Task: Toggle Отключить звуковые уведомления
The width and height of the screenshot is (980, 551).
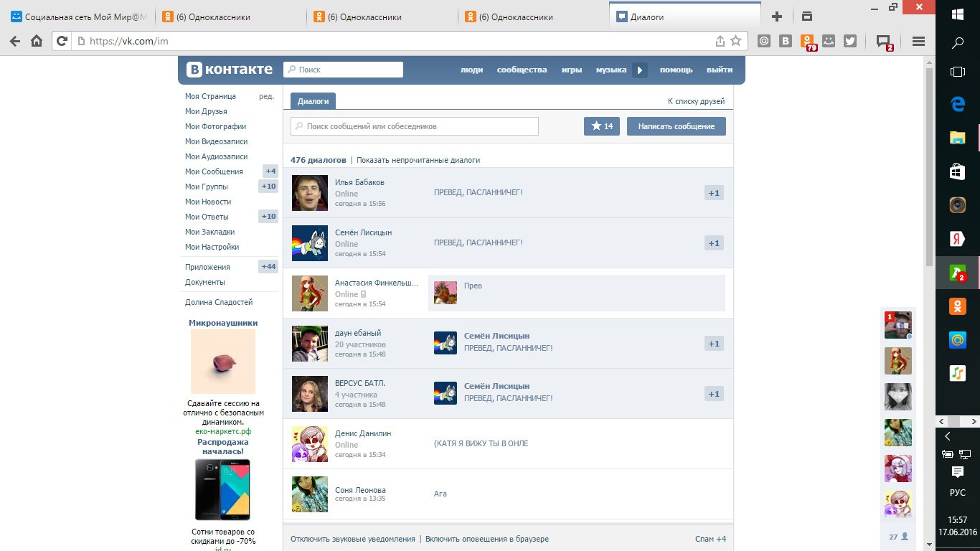Action: click(x=353, y=539)
